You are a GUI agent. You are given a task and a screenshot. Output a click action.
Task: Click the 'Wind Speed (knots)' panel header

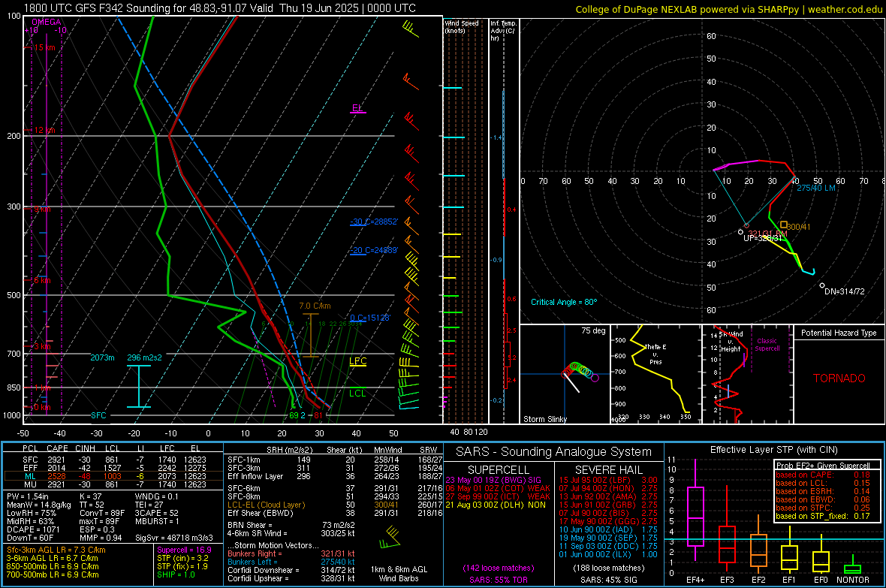pos(462,26)
